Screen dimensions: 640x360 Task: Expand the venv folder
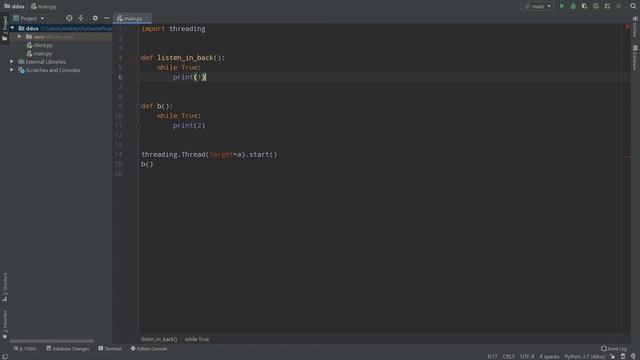(x=19, y=37)
